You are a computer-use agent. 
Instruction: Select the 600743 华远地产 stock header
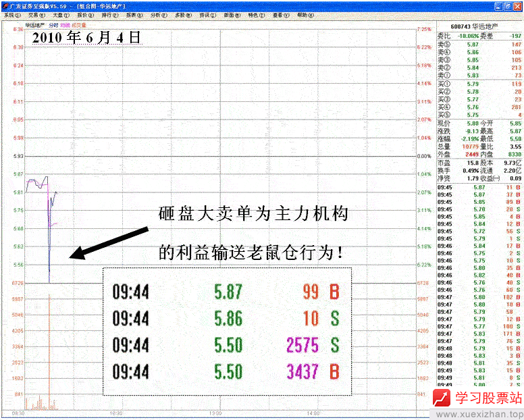pyautogui.click(x=474, y=26)
